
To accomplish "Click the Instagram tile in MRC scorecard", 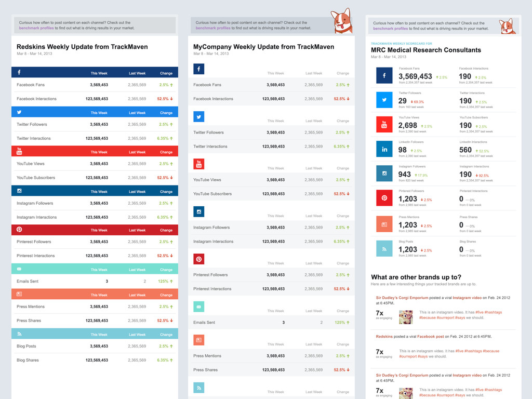I will point(384,174).
